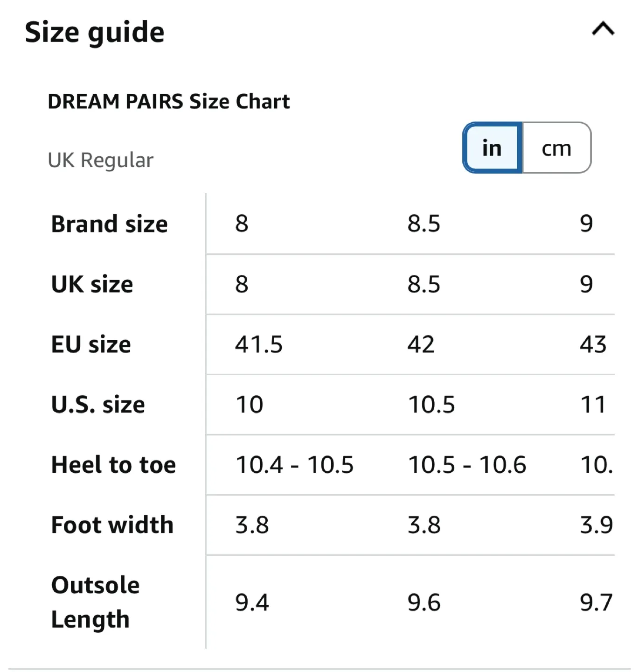Click the heel to toe 10.5 - 10.6 value
This screenshot has height=672, width=639.
pyautogui.click(x=467, y=465)
